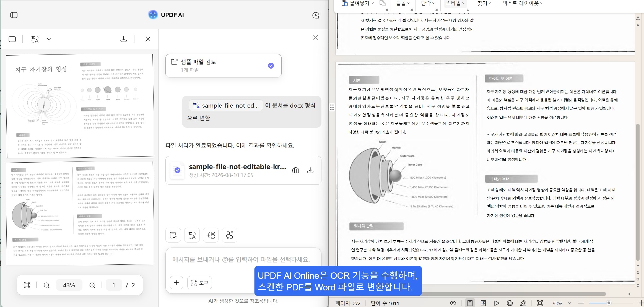Image resolution: width=644 pixels, height=307 pixels.
Task: Click the translate icon in preview toolbar
Action: [x=35, y=39]
